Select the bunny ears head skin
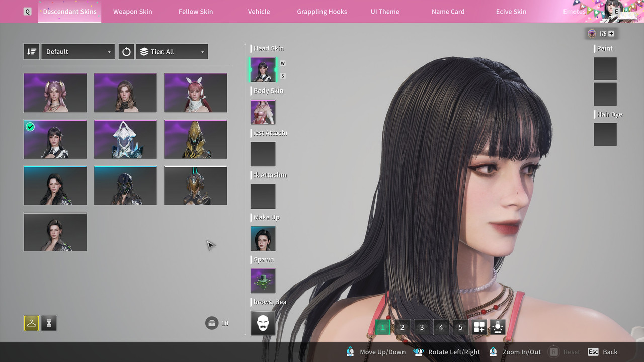Screen dimensions: 644x362 (x=196, y=93)
